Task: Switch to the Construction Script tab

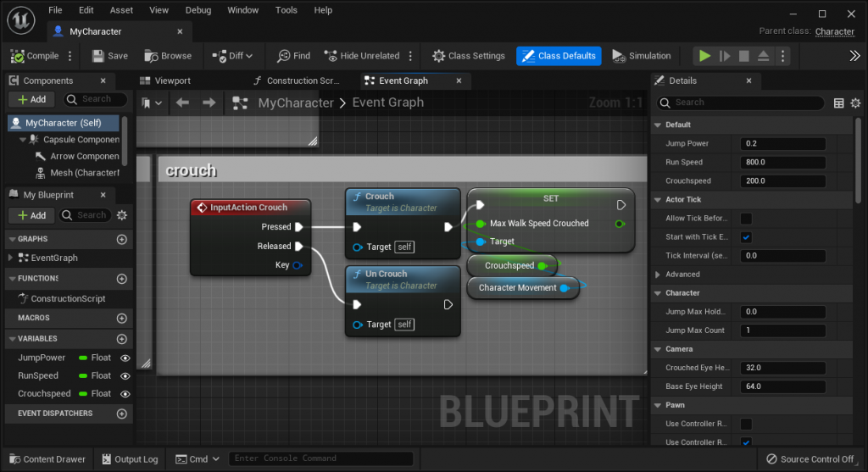Action: point(297,81)
